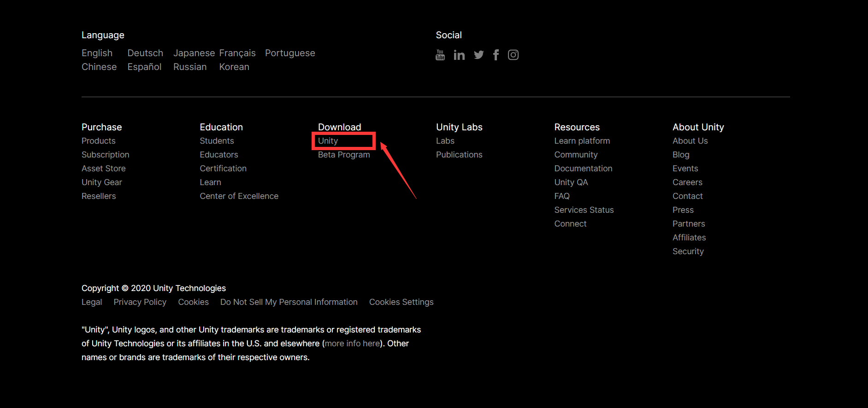
Task: Open the Cookies footer link
Action: pos(194,302)
